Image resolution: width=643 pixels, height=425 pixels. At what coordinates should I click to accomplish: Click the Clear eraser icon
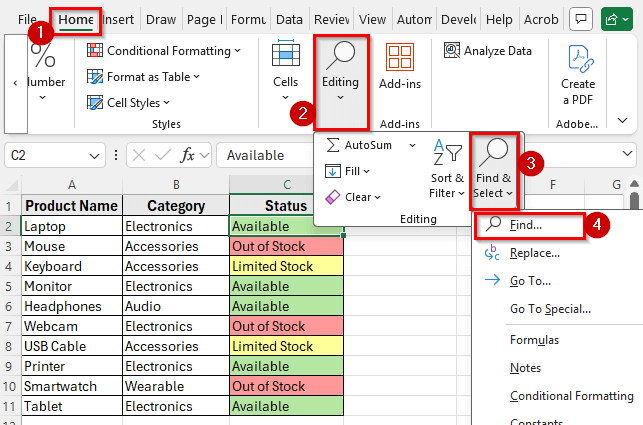click(333, 197)
